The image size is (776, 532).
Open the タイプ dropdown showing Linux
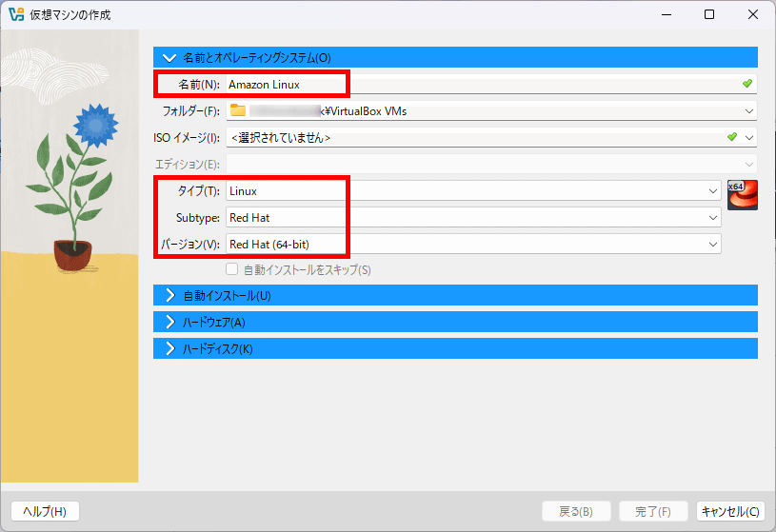click(x=473, y=191)
